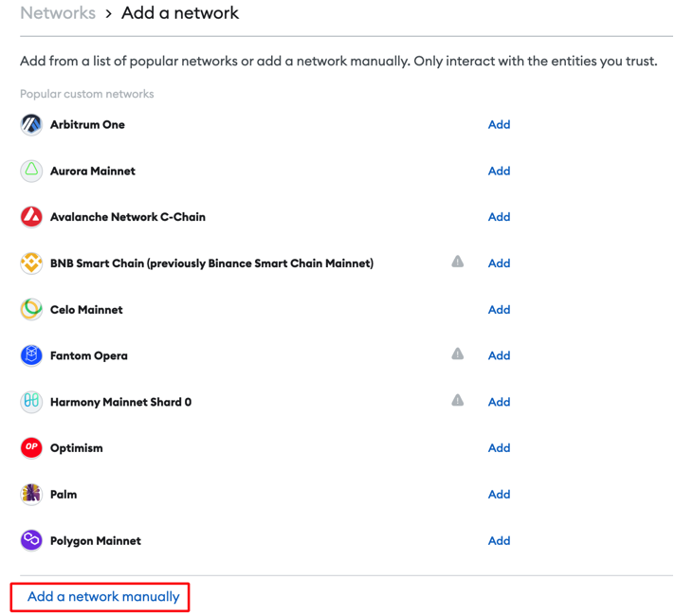
Task: Add the Avalanche Network C-Chain
Action: tap(499, 217)
